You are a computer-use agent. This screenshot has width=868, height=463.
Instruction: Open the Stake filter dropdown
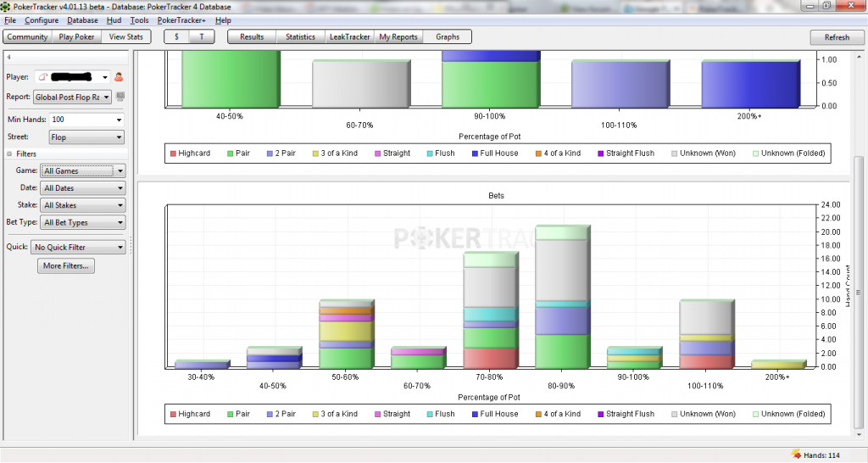[x=83, y=205]
